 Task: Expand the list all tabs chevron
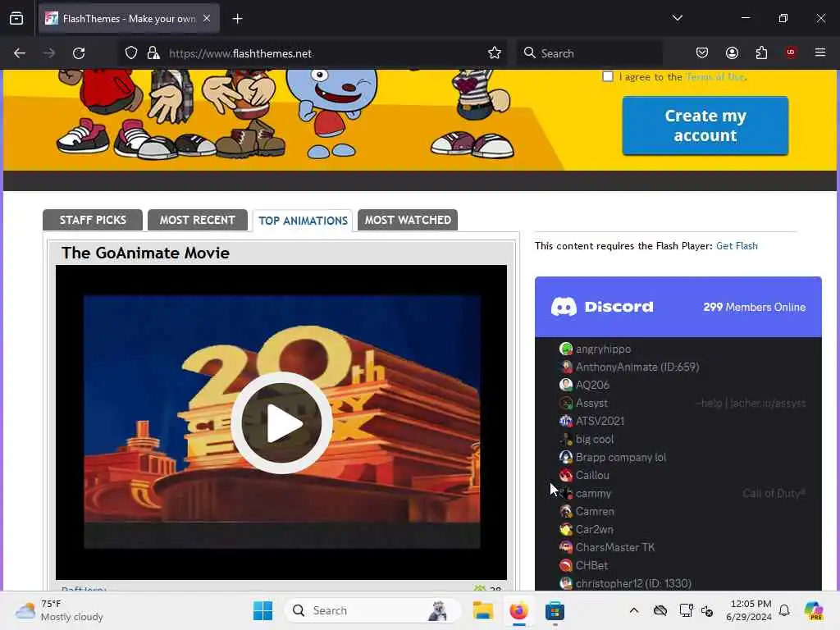point(677,18)
